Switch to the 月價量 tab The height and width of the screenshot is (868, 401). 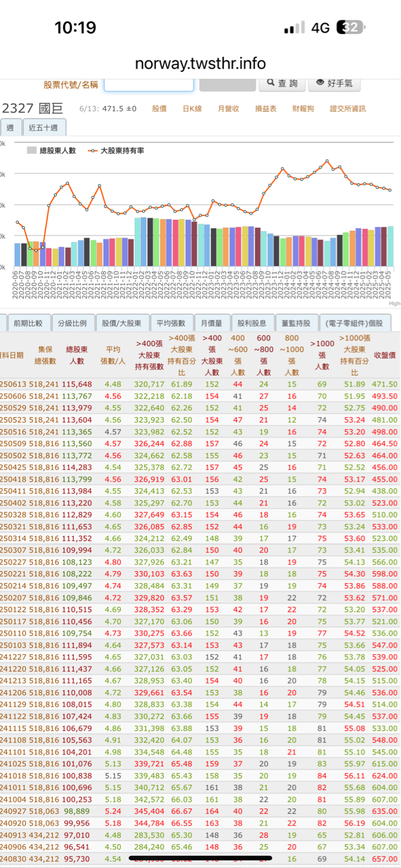pyautogui.click(x=212, y=323)
